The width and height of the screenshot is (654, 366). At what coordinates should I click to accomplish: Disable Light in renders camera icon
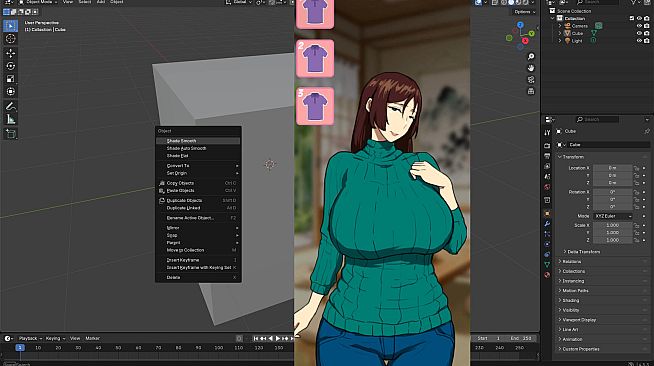(x=646, y=41)
